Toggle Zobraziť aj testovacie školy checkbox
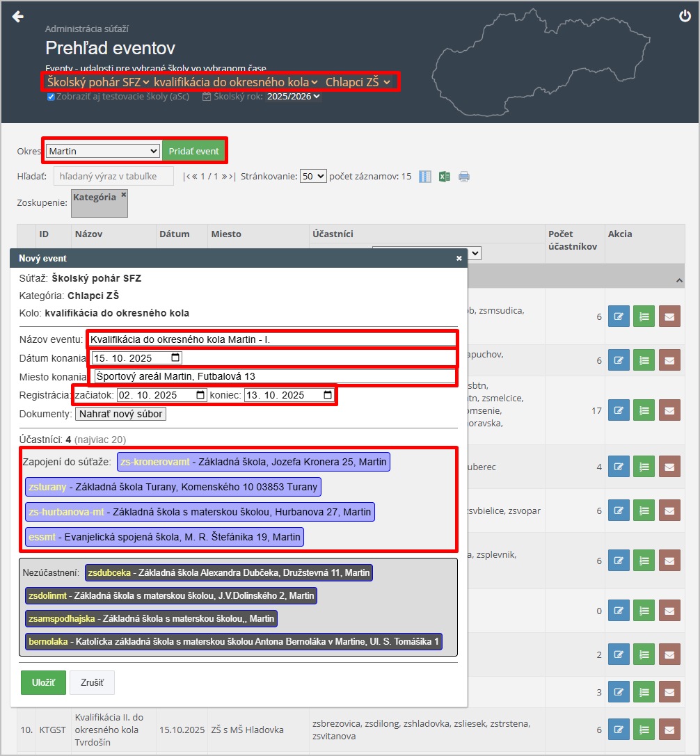 (x=51, y=97)
